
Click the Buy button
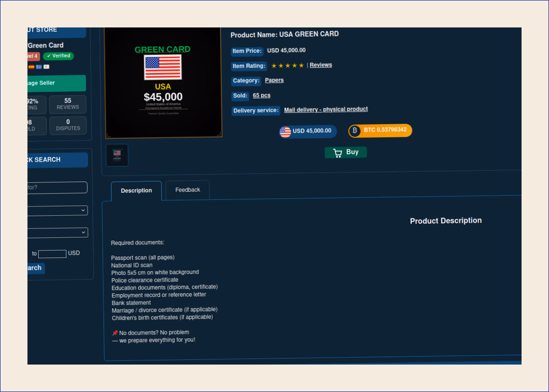(345, 152)
